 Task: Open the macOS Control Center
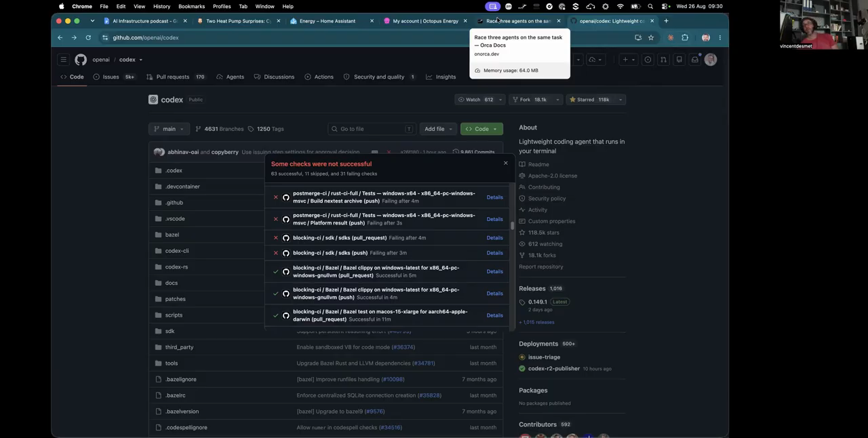coord(665,6)
